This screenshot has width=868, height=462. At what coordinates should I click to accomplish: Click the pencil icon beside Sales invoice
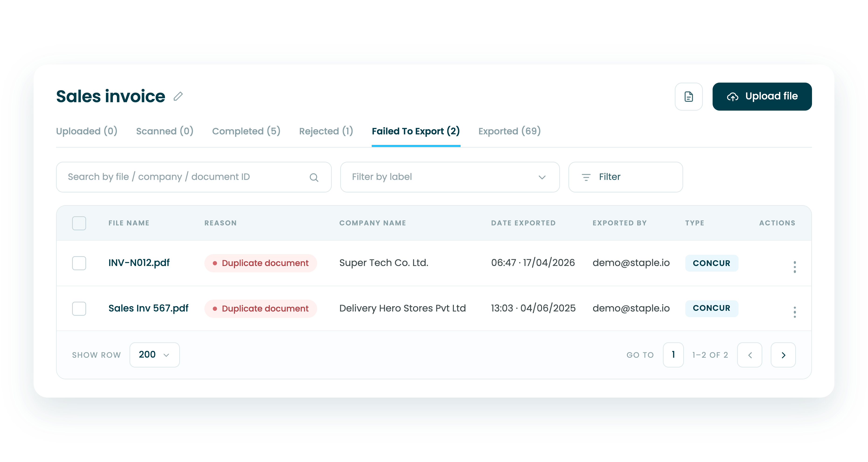pyautogui.click(x=178, y=96)
